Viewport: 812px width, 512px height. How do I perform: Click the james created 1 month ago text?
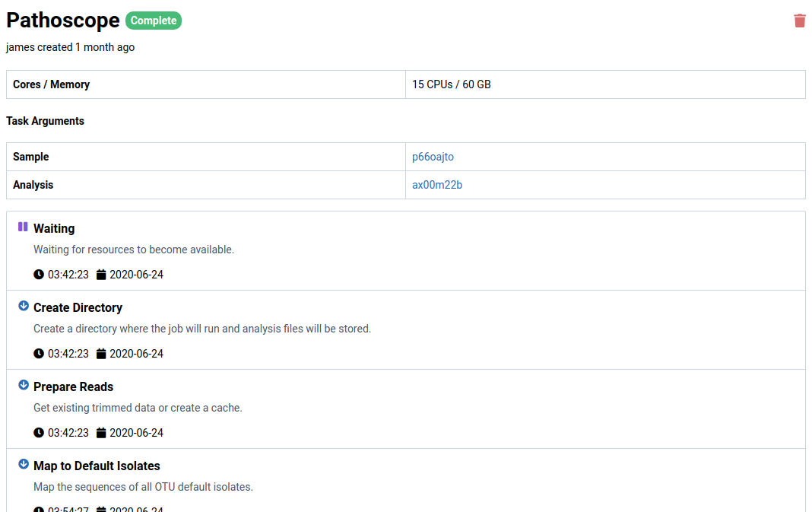(x=70, y=47)
